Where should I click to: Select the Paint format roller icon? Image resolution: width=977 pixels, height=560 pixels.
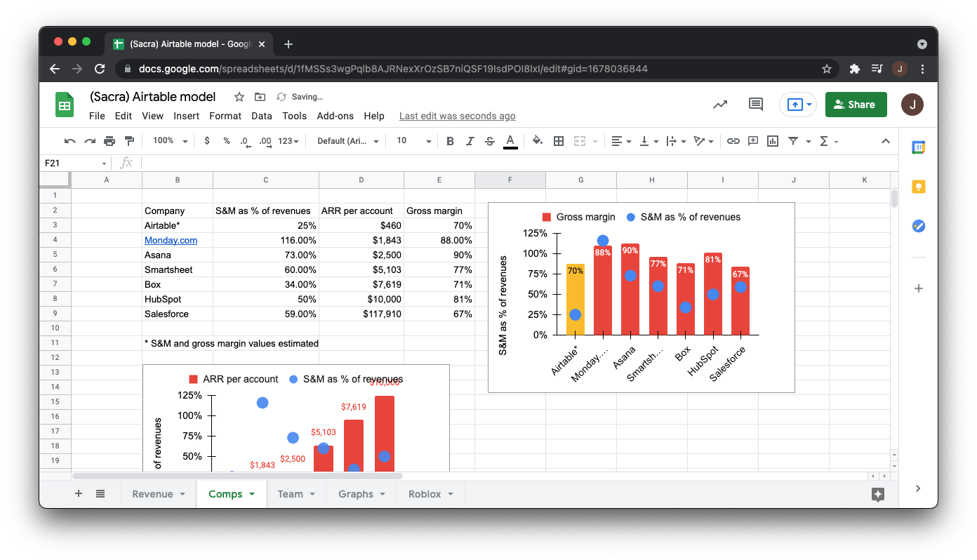[x=129, y=141]
